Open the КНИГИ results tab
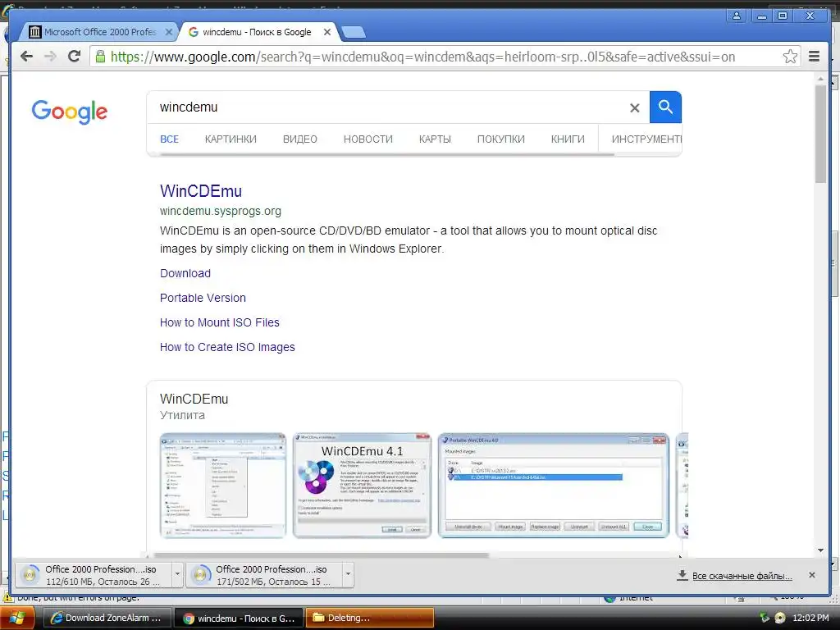This screenshot has height=630, width=840. [568, 139]
